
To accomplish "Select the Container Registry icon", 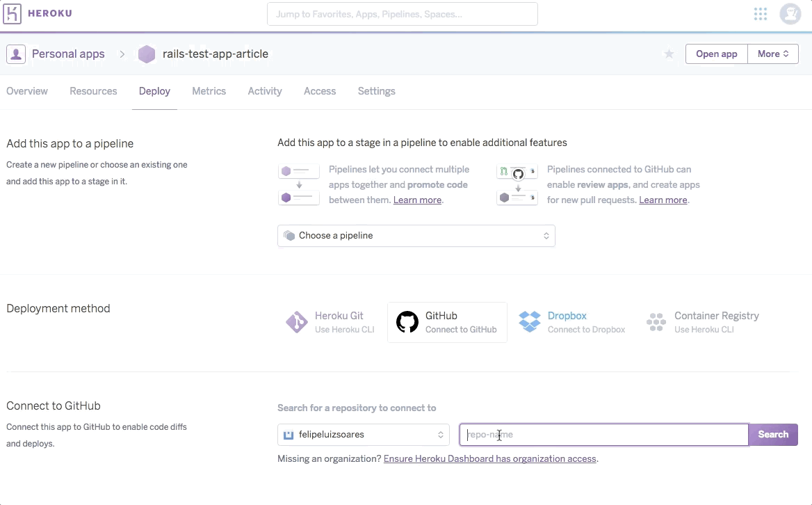I will 656,322.
